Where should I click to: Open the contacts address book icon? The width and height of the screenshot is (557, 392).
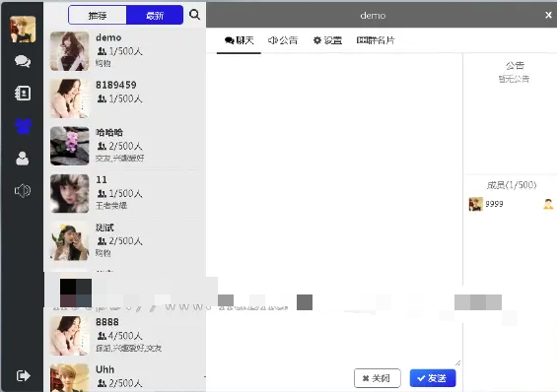tap(23, 94)
